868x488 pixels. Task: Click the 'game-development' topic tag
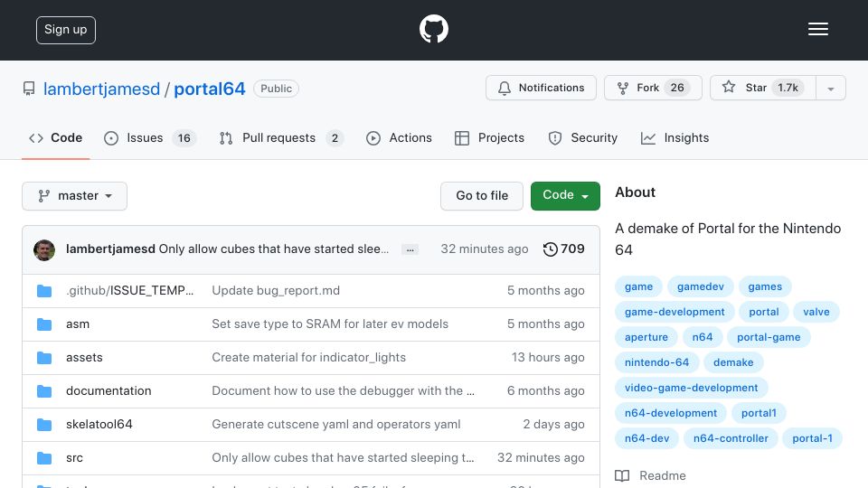coord(675,312)
